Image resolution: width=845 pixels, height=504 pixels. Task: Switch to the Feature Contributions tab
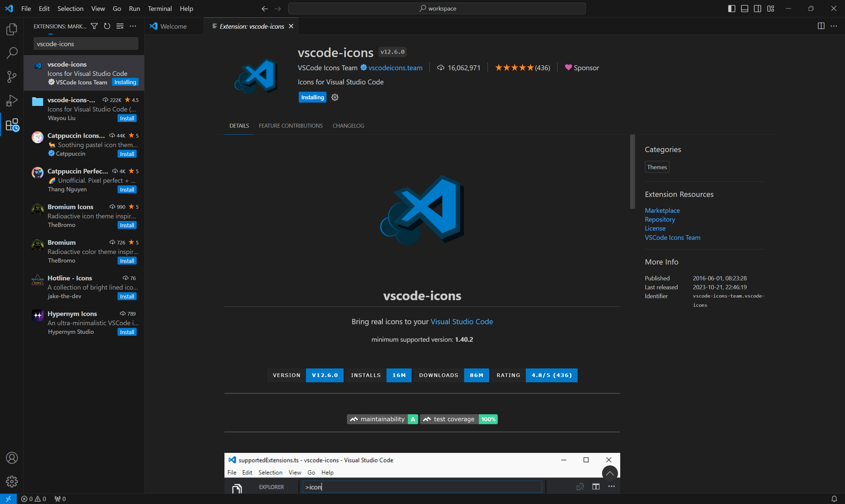291,126
